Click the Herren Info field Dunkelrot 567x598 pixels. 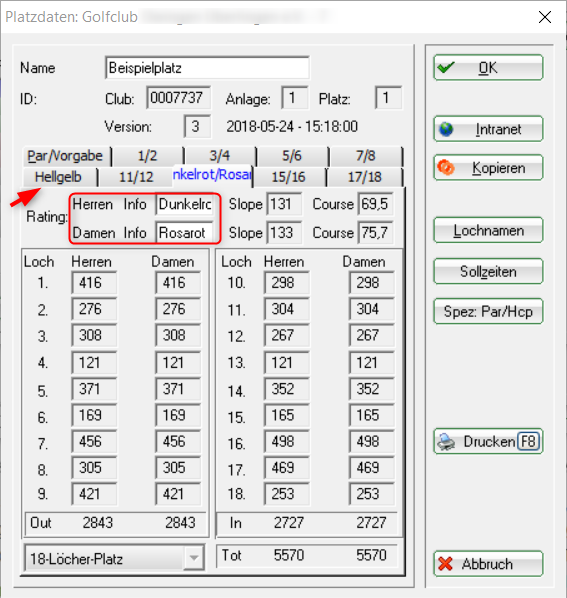(x=185, y=204)
